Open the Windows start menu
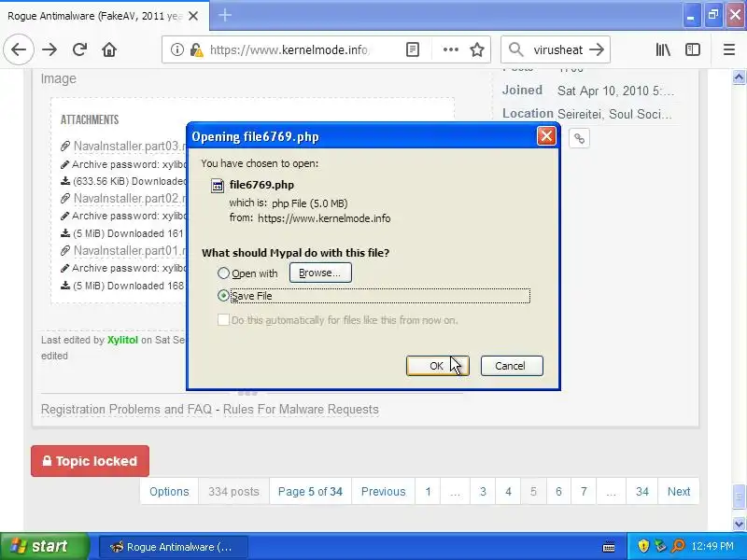 click(45, 546)
